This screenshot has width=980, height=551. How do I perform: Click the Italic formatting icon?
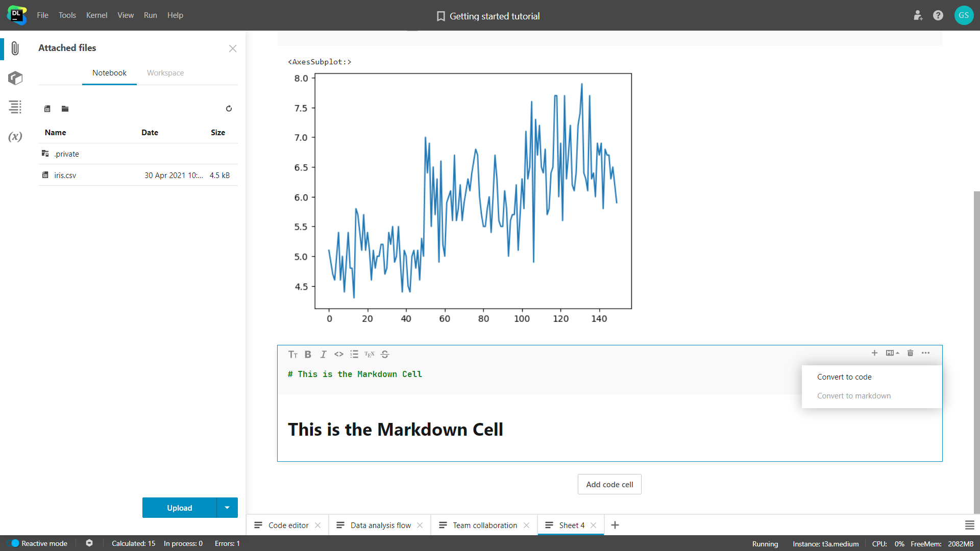coord(323,355)
